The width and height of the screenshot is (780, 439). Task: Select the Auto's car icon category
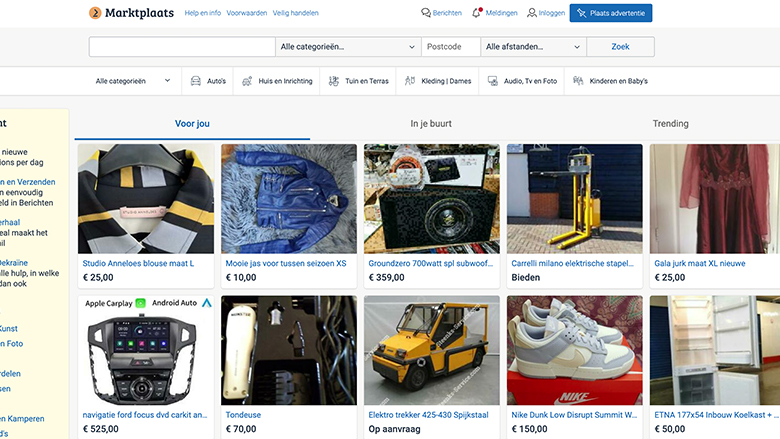tap(195, 81)
